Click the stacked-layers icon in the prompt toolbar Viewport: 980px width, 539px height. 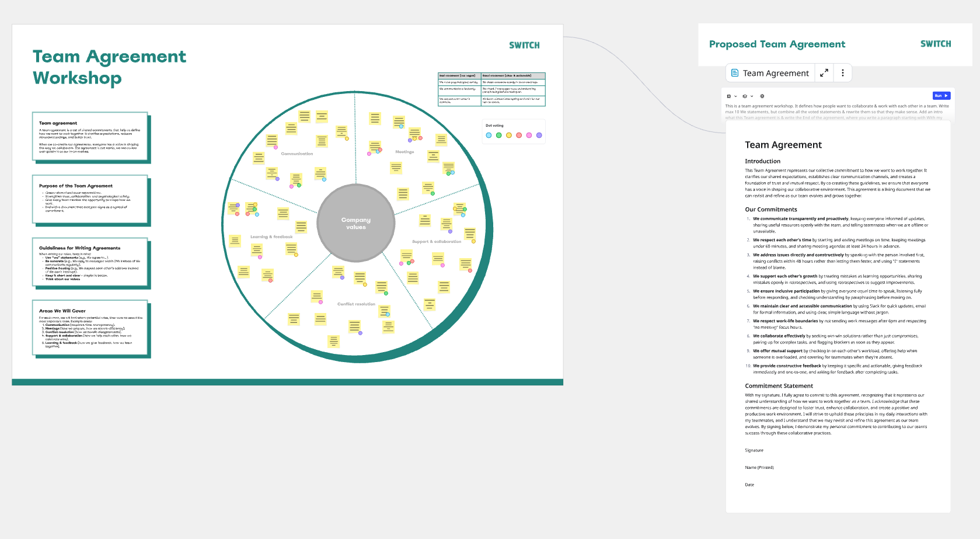coord(745,96)
